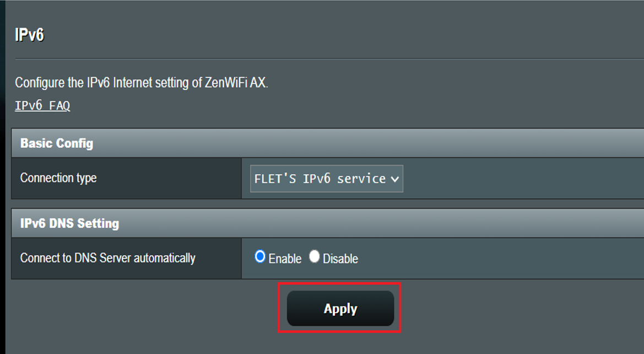Viewport: 644px width, 354px height.
Task: Click the Apply button
Action: [340, 308]
